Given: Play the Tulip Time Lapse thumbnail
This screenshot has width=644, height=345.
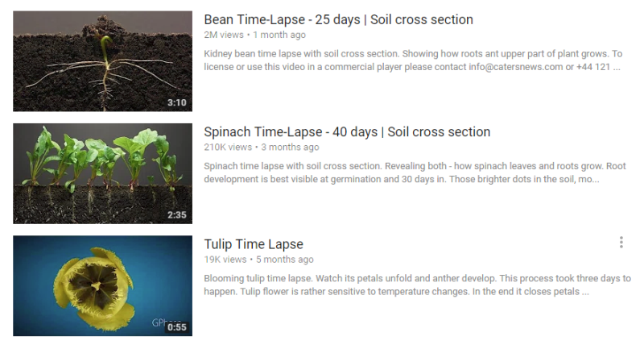Looking at the screenshot, I should pyautogui.click(x=102, y=285).
